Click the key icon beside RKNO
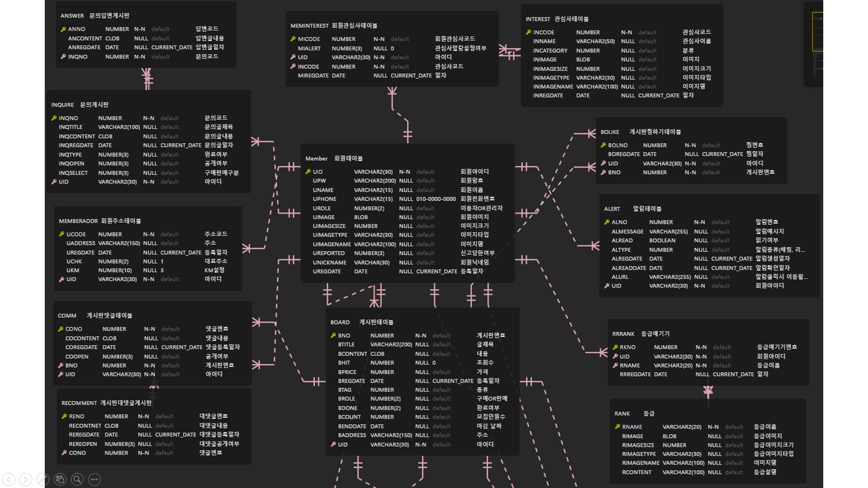 click(615, 347)
